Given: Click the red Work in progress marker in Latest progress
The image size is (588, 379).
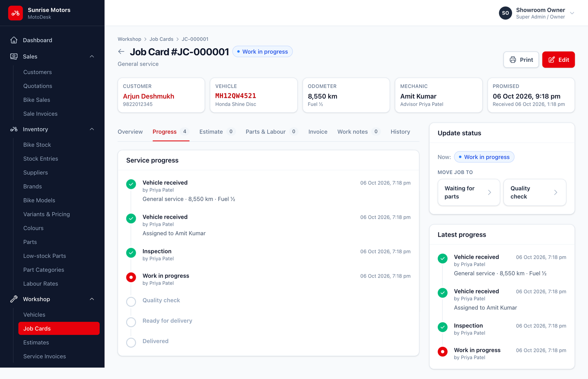Looking at the screenshot, I should pyautogui.click(x=442, y=351).
